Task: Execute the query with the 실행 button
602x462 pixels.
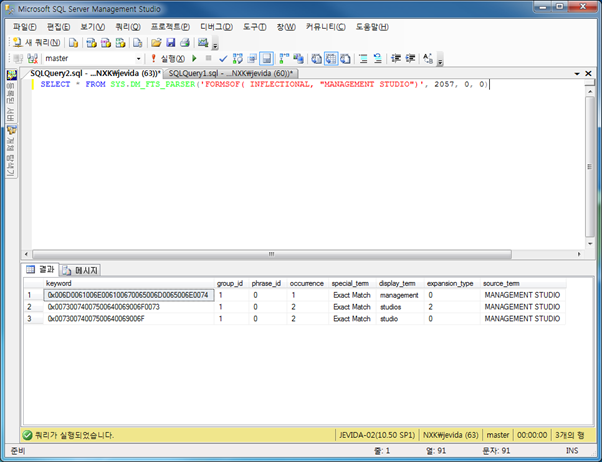Action: 168,58
